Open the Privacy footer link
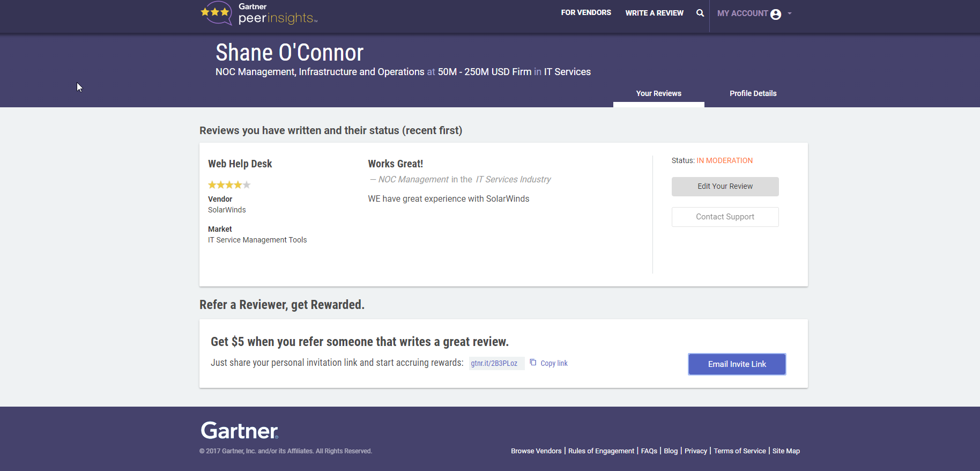 pos(695,451)
